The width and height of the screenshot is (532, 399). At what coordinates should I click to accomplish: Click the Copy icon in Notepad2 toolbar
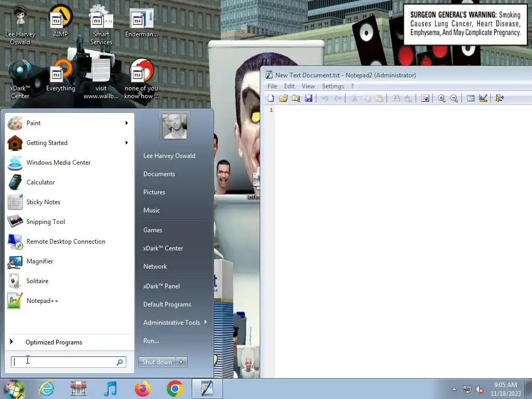coord(367,98)
